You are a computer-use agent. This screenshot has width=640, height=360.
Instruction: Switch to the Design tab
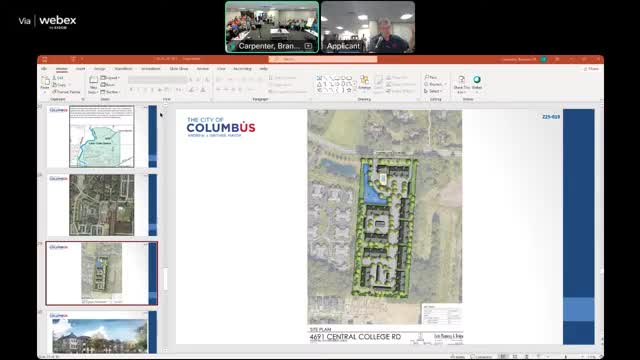(x=100, y=69)
